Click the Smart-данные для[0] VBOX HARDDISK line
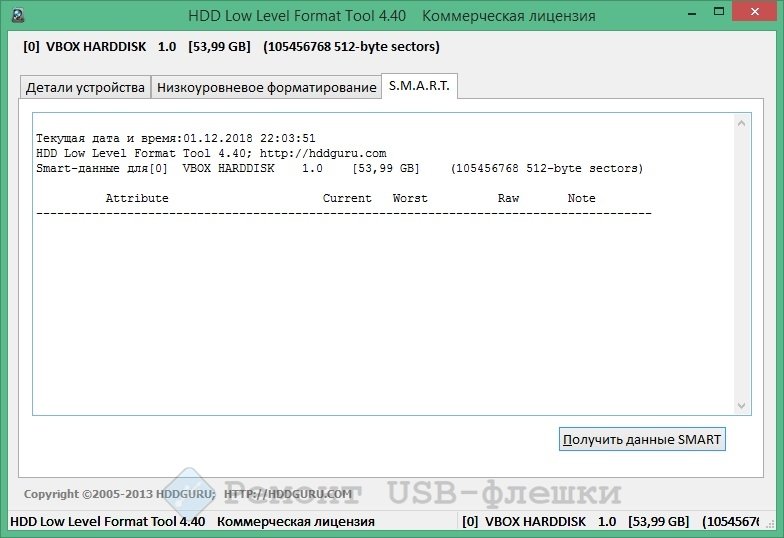Image resolution: width=784 pixels, height=538 pixels. pyautogui.click(x=340, y=168)
